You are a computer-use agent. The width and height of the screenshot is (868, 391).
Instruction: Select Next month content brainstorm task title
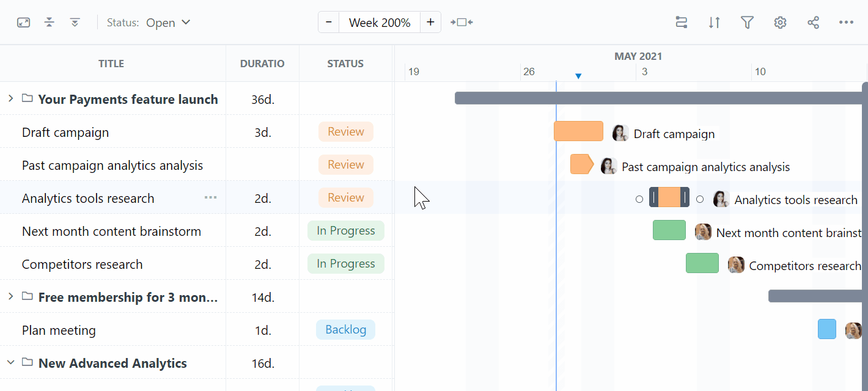(x=111, y=232)
